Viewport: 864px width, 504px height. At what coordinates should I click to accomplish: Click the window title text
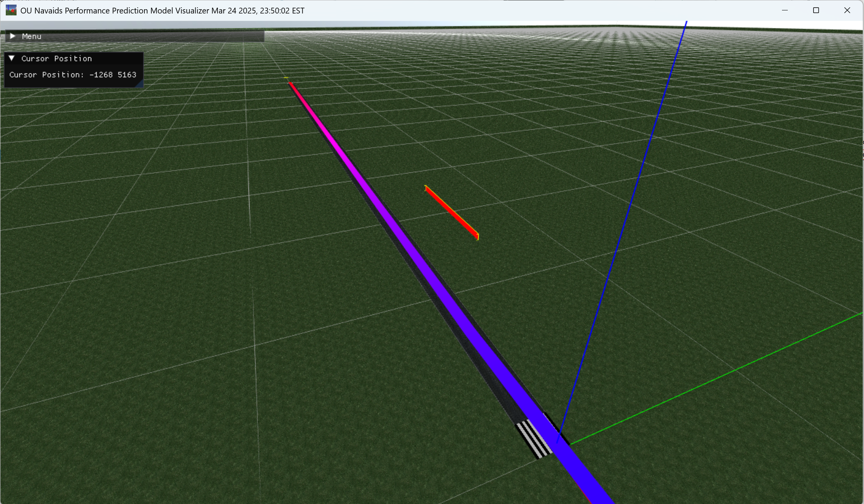pyautogui.click(x=162, y=11)
